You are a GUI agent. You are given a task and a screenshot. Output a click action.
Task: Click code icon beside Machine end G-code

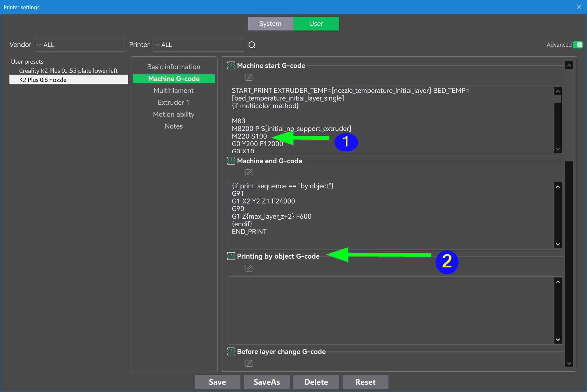coord(231,161)
